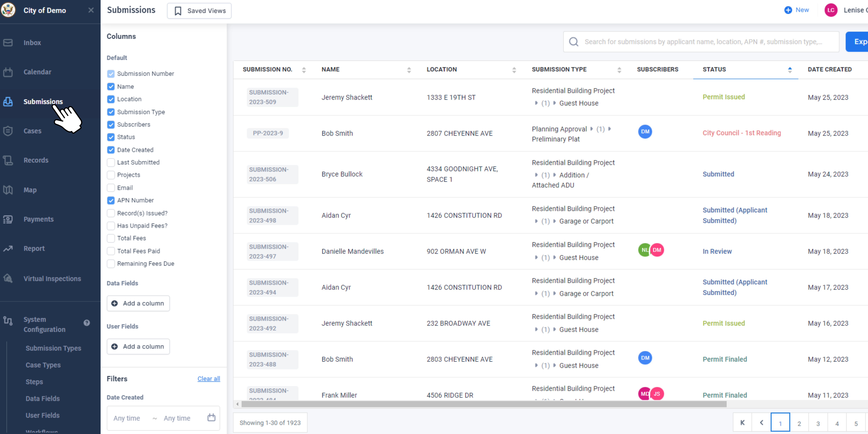Toggle the Status column sort arrows
Viewport: 868px width, 434px height.
(x=790, y=70)
